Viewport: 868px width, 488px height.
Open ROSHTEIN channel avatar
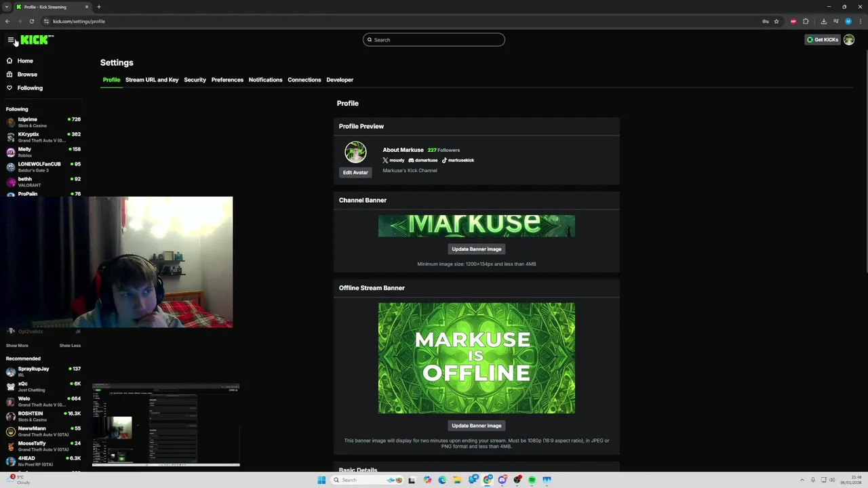tap(11, 416)
